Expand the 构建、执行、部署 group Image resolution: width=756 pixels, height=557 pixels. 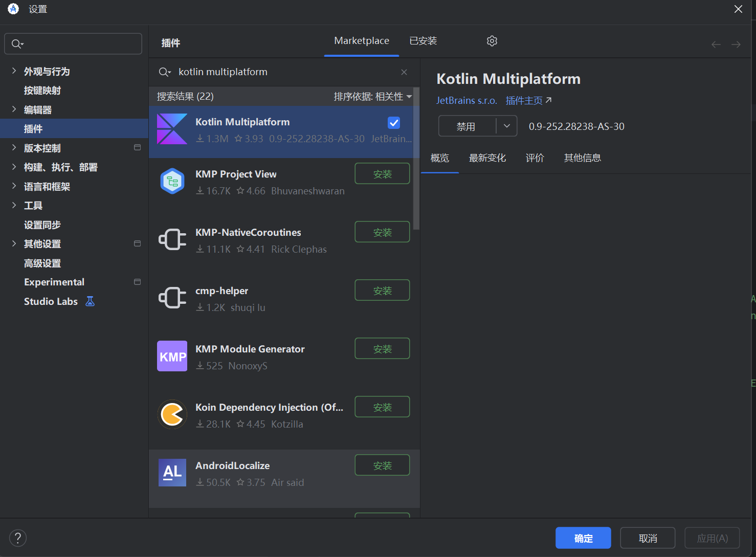coord(14,167)
